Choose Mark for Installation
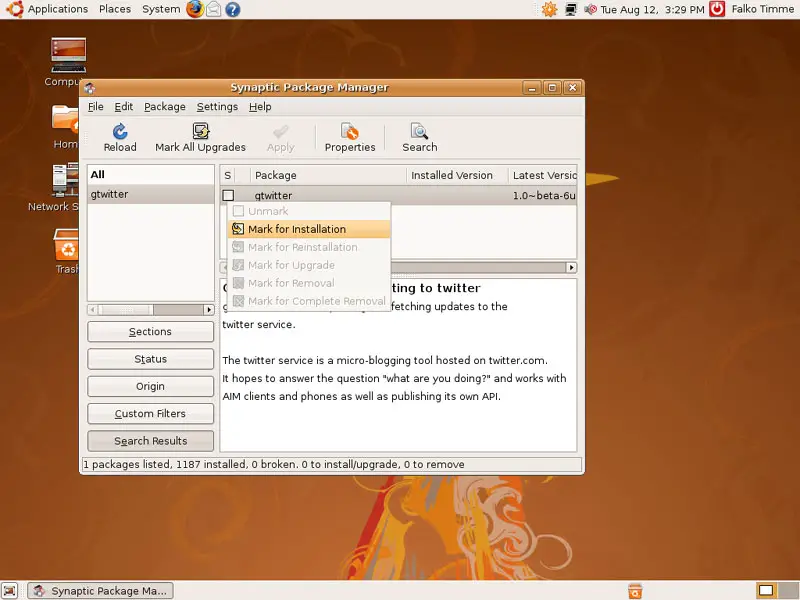The image size is (800, 600). 309,229
